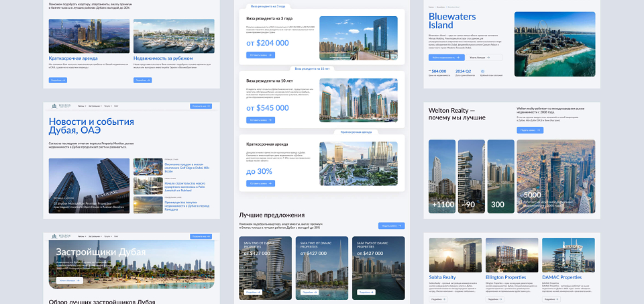The image size is (644, 304).
Task: Expand Застройщики dropdown in the Застройщики Дубая page header
Action: [95, 237]
